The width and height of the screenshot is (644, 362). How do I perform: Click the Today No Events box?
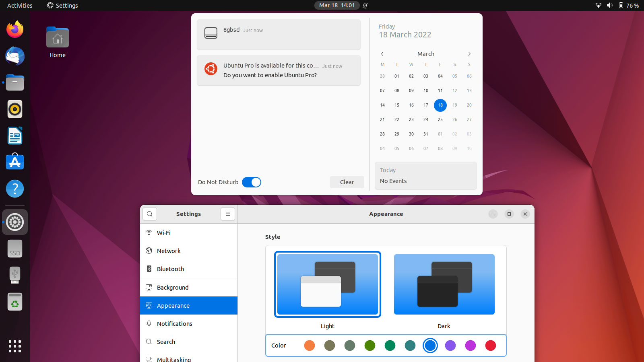pyautogui.click(x=426, y=175)
